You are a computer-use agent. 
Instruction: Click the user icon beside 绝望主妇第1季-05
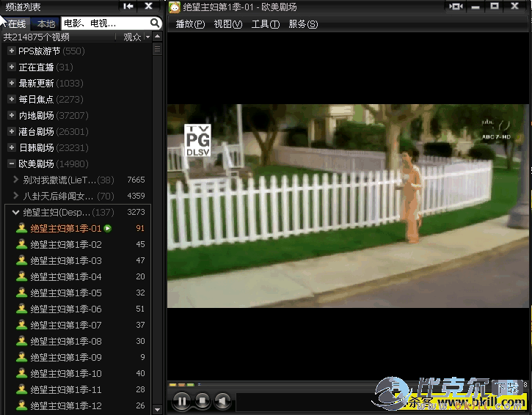[x=21, y=293]
